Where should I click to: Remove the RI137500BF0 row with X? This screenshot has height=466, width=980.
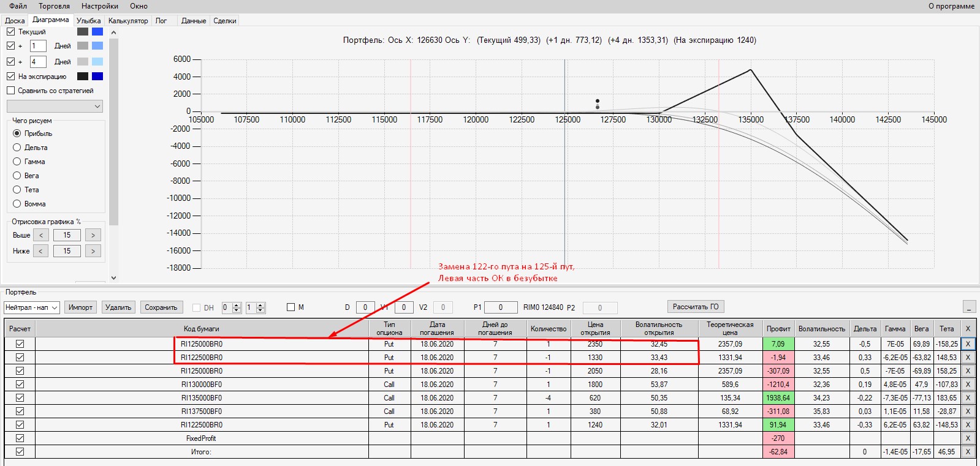point(968,412)
